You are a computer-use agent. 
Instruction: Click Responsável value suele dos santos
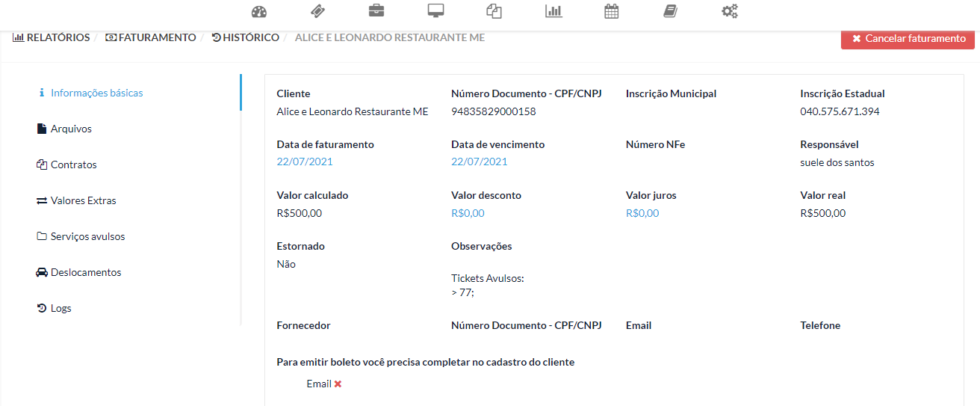(x=837, y=162)
